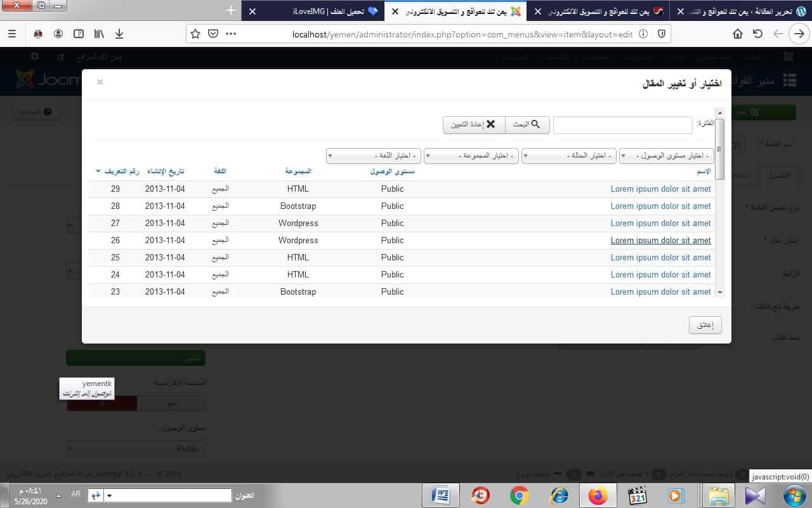
Task: Click the search button with magnifier
Action: pyautogui.click(x=527, y=124)
